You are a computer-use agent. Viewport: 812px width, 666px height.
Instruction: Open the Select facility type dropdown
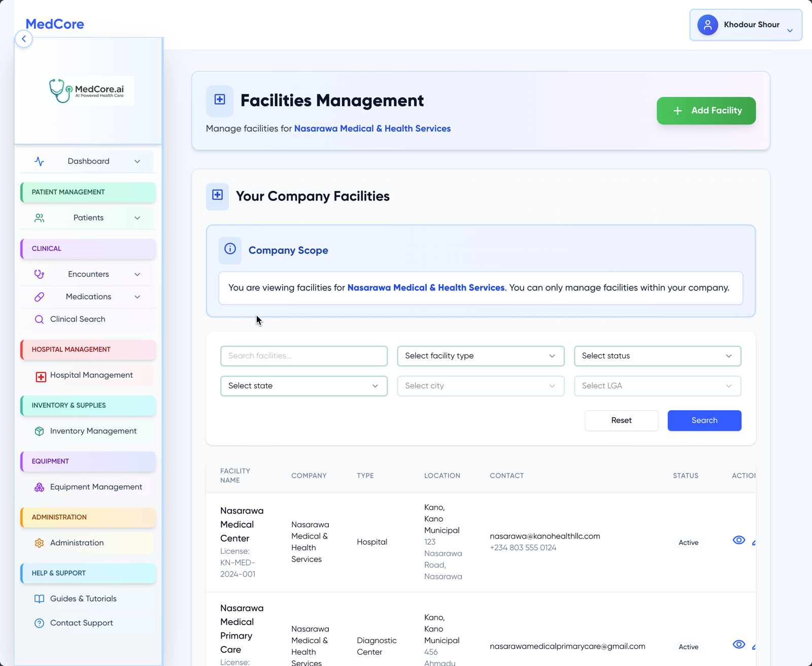[x=480, y=356]
